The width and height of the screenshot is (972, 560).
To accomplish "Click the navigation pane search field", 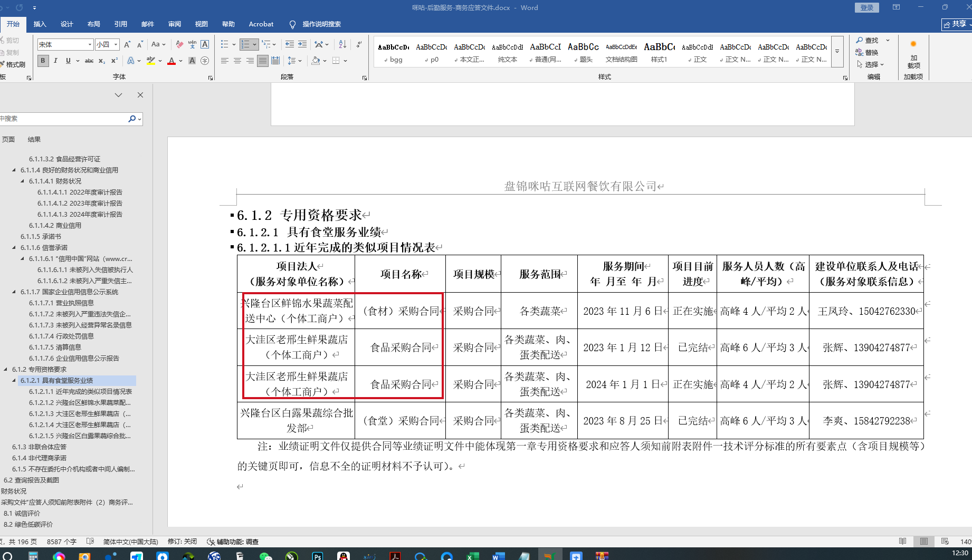I will [x=63, y=119].
